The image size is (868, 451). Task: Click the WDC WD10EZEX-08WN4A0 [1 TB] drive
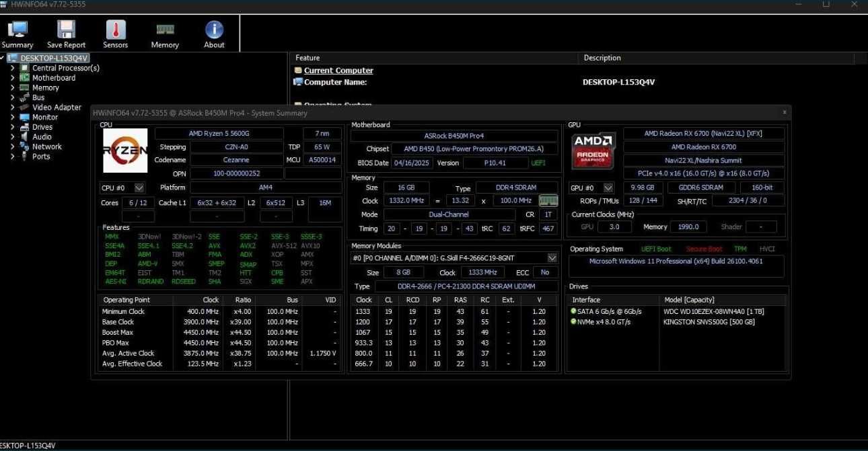[713, 311]
